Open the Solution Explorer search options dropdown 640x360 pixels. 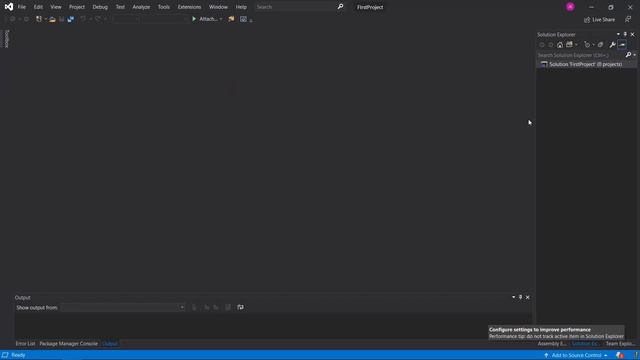click(634, 55)
